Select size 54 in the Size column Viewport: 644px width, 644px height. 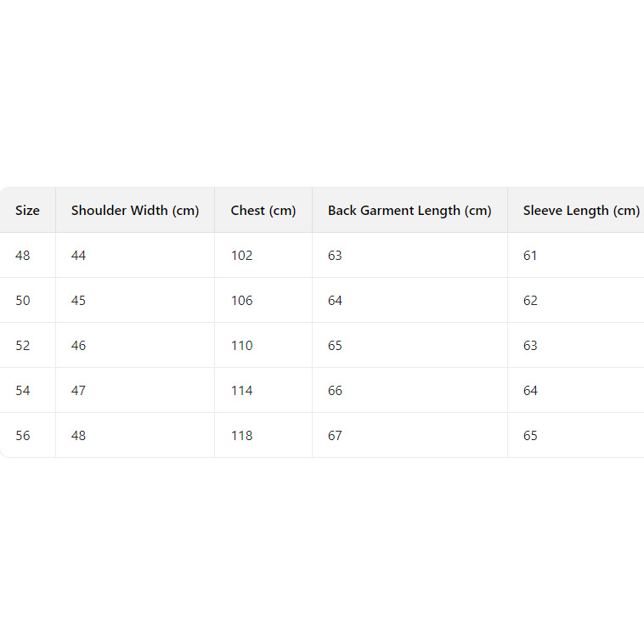click(23, 391)
